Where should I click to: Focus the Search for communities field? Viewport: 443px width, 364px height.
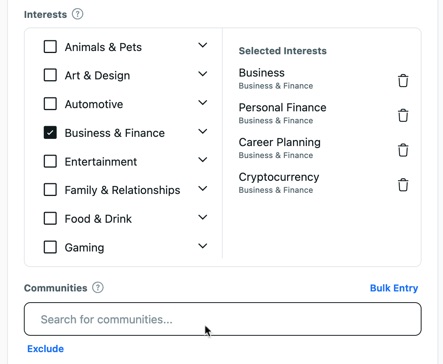223,319
